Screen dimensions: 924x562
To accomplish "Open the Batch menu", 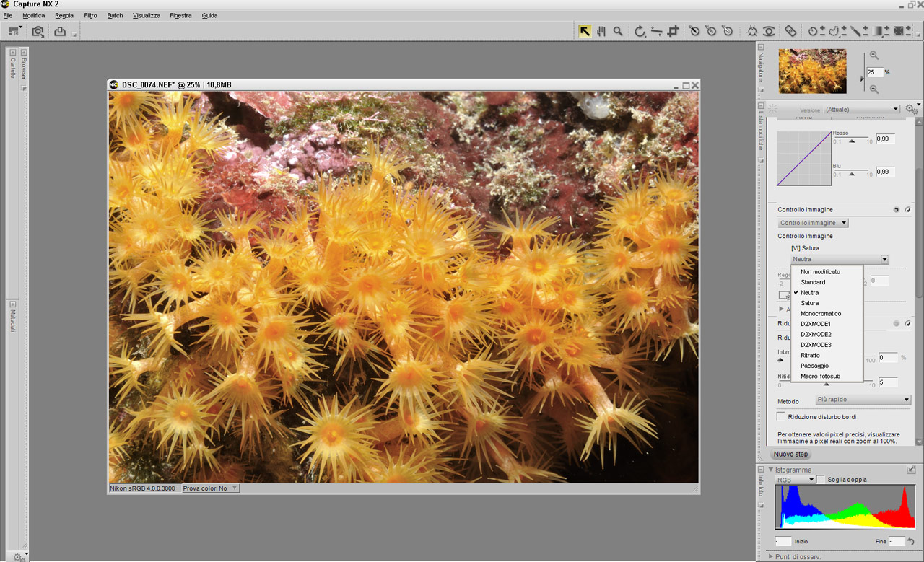I will pyautogui.click(x=115, y=15).
